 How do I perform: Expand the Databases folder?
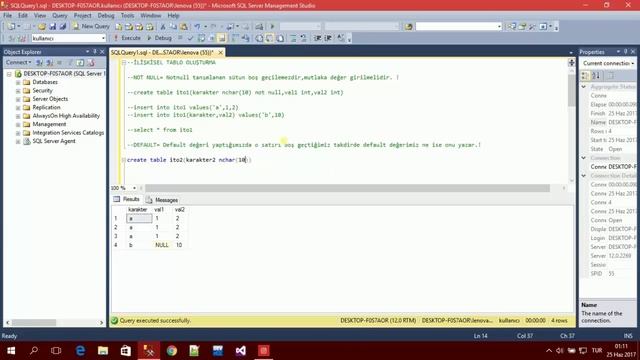pyautogui.click(x=18, y=82)
